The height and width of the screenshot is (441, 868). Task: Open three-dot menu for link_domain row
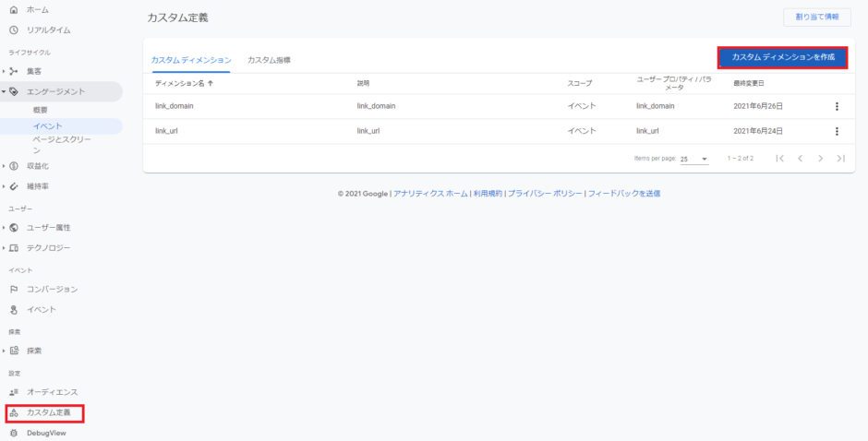point(837,106)
